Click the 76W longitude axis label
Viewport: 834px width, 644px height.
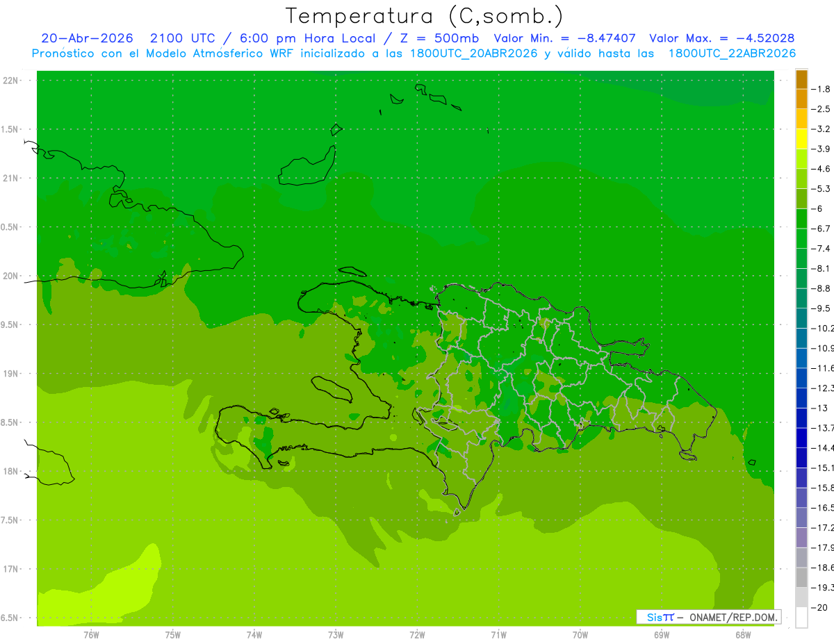coord(91,635)
